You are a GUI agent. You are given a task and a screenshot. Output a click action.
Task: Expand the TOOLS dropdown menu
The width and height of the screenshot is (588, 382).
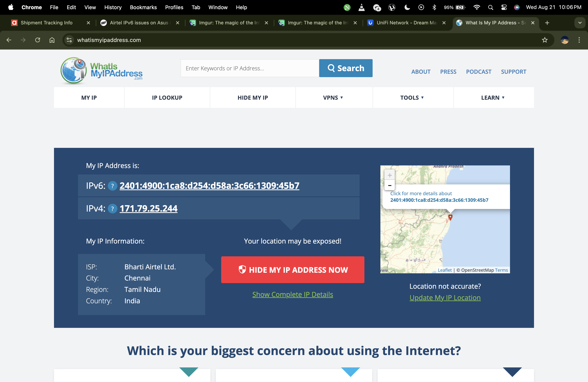tap(412, 98)
